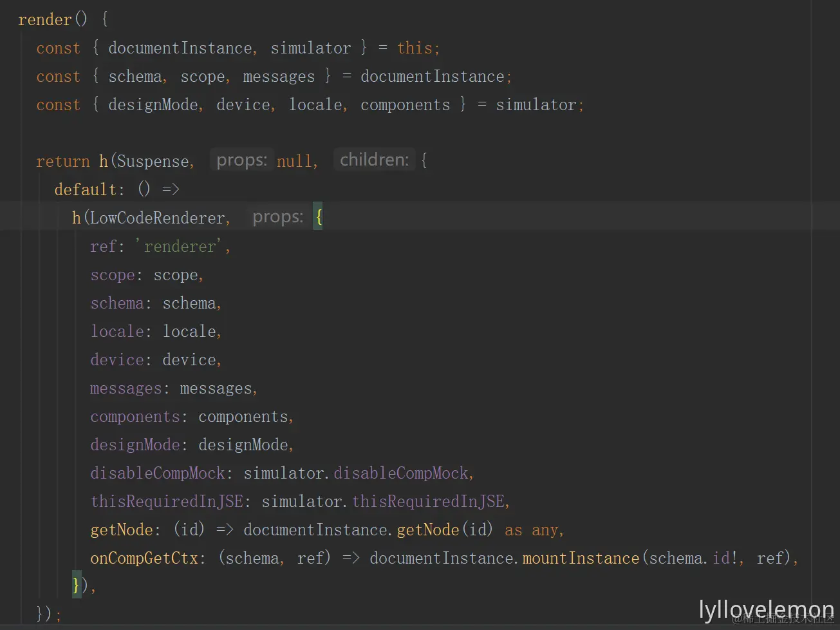Image resolution: width=840 pixels, height=630 pixels.
Task: Click simulator at the end of the third const line
Action: [x=536, y=105]
